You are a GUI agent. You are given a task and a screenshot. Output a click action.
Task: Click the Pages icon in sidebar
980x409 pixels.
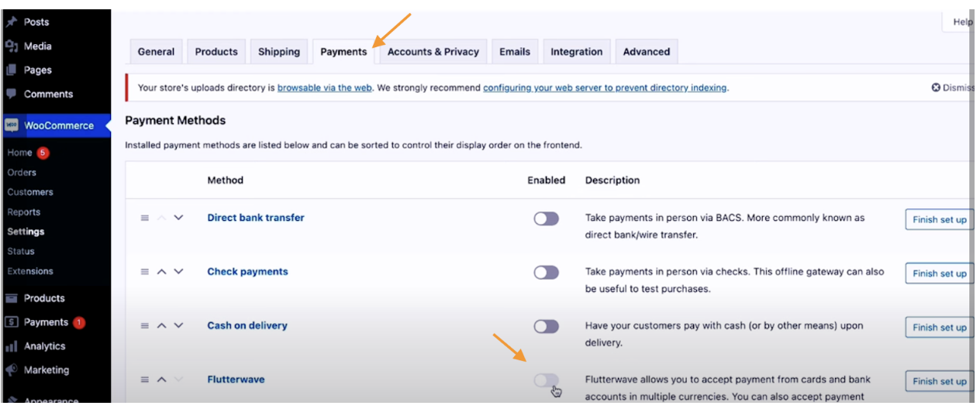12,70
